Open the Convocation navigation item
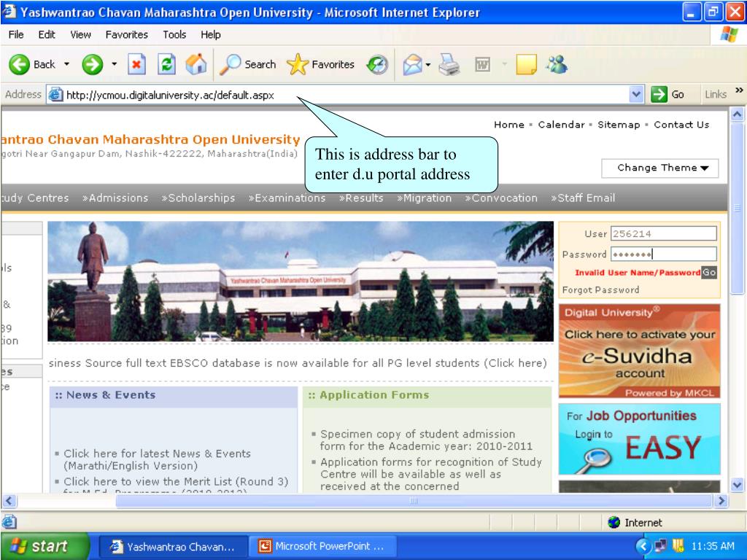The width and height of the screenshot is (747, 560). point(501,198)
